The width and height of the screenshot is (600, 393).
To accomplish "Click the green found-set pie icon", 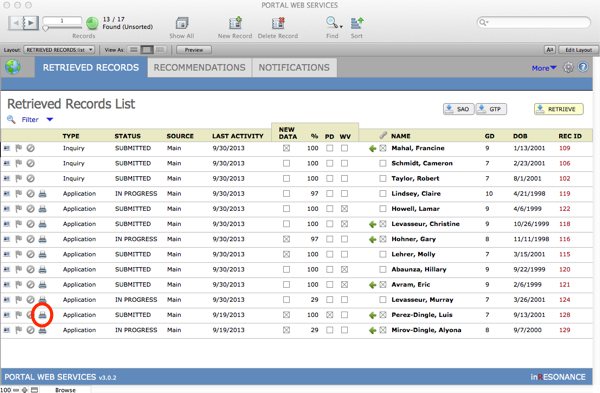I will click(x=92, y=23).
